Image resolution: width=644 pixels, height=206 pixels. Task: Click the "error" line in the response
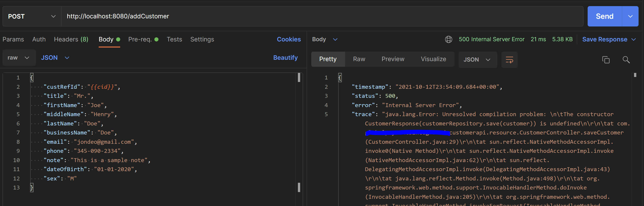tap(407, 105)
